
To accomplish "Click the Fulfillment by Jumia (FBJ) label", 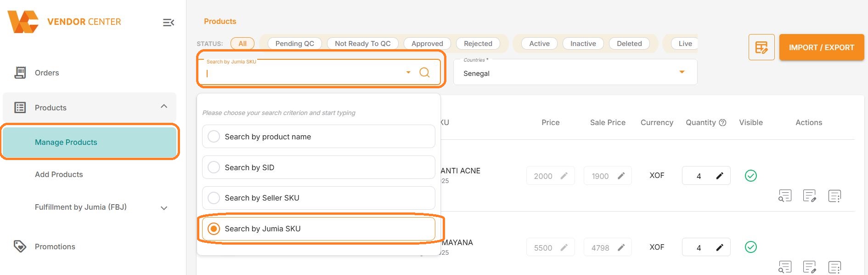I will (81, 207).
